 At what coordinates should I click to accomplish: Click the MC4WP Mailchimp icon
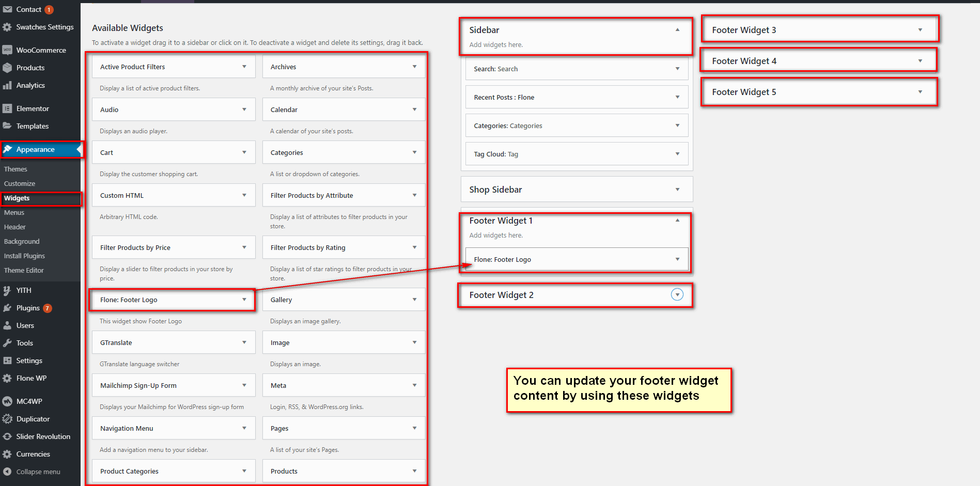click(7, 401)
